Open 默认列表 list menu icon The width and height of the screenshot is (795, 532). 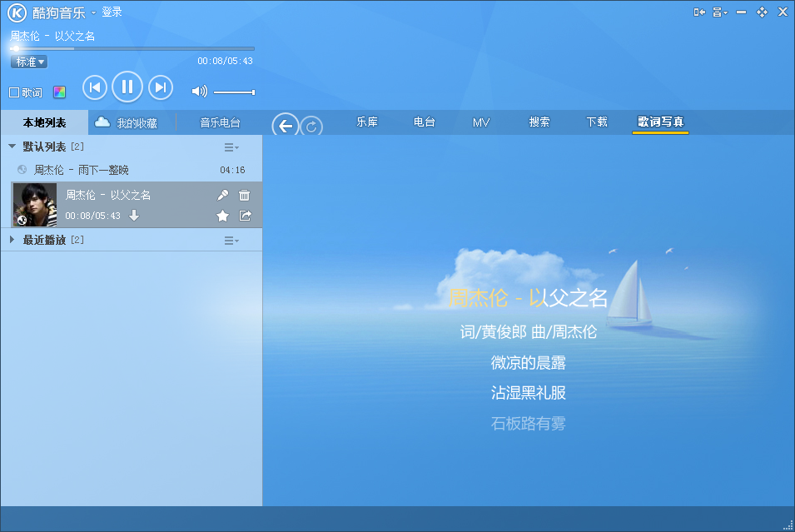coord(231,147)
